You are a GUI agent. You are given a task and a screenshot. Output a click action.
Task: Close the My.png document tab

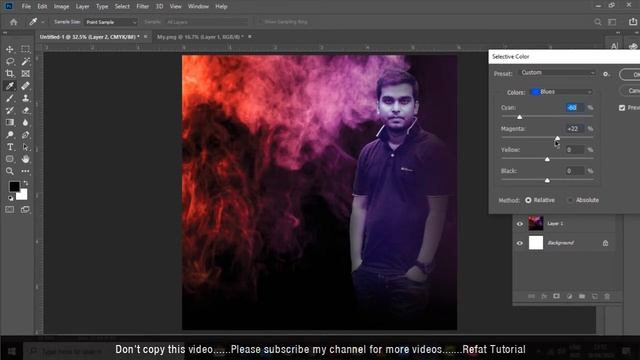[x=249, y=37]
